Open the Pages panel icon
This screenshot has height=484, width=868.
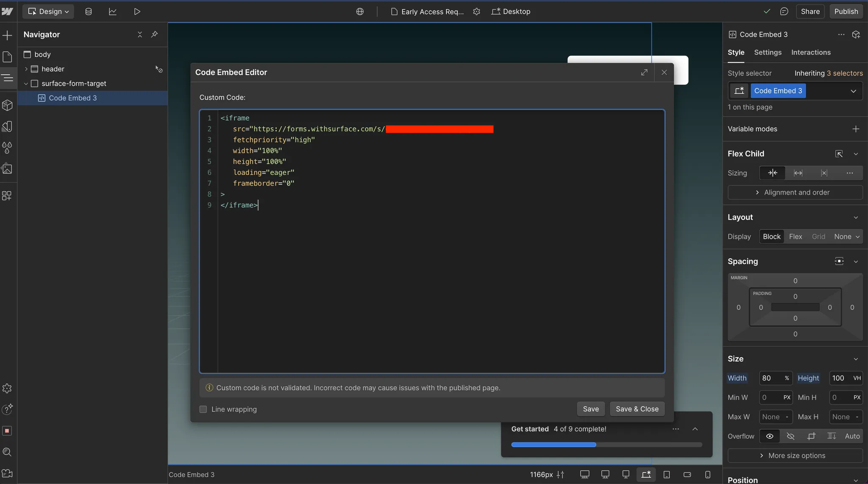7,57
